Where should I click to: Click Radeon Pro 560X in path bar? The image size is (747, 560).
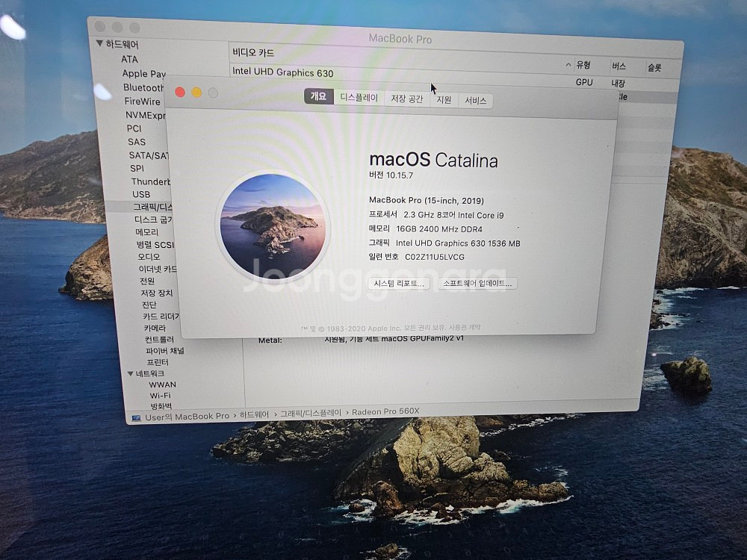click(x=386, y=411)
